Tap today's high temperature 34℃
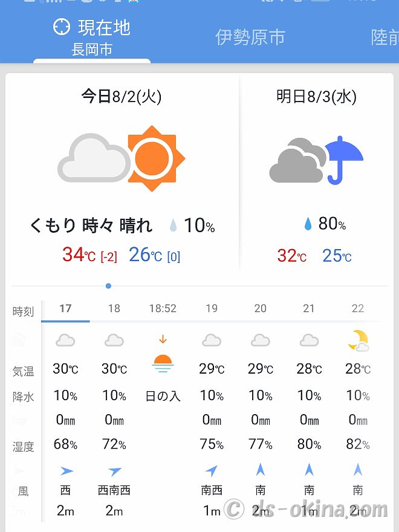The width and height of the screenshot is (399, 532). tap(79, 255)
